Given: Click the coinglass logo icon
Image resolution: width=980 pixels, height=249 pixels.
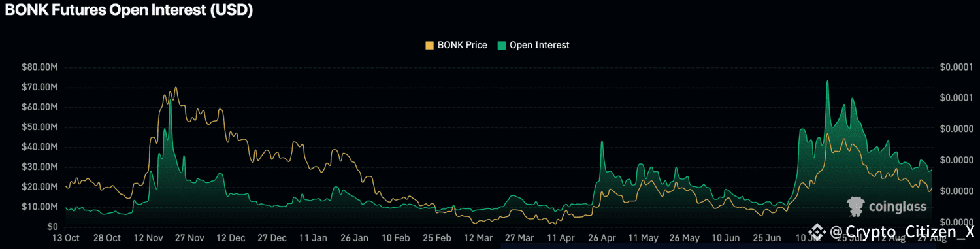Looking at the screenshot, I should pos(857,207).
